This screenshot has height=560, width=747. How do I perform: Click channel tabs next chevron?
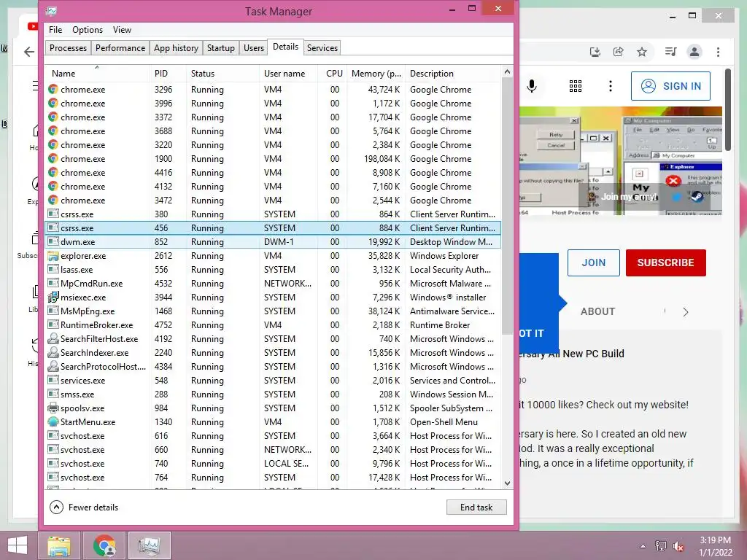point(686,312)
